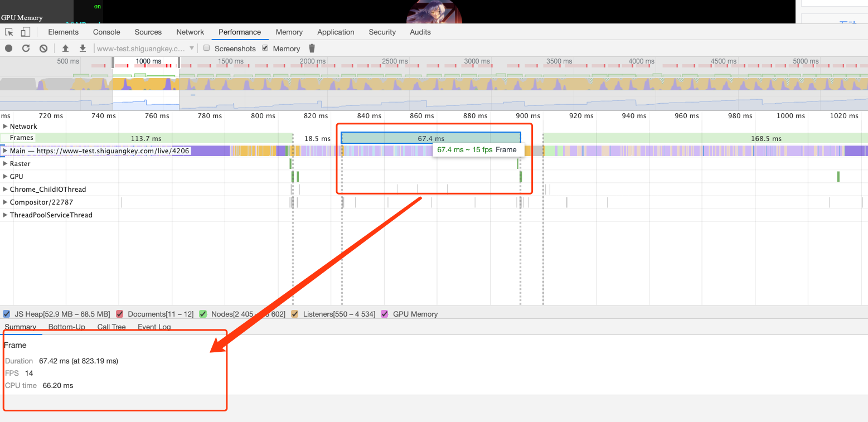Screen dimensions: 868x422
Task: Click the collect garbage trash icon
Action: coord(312,48)
